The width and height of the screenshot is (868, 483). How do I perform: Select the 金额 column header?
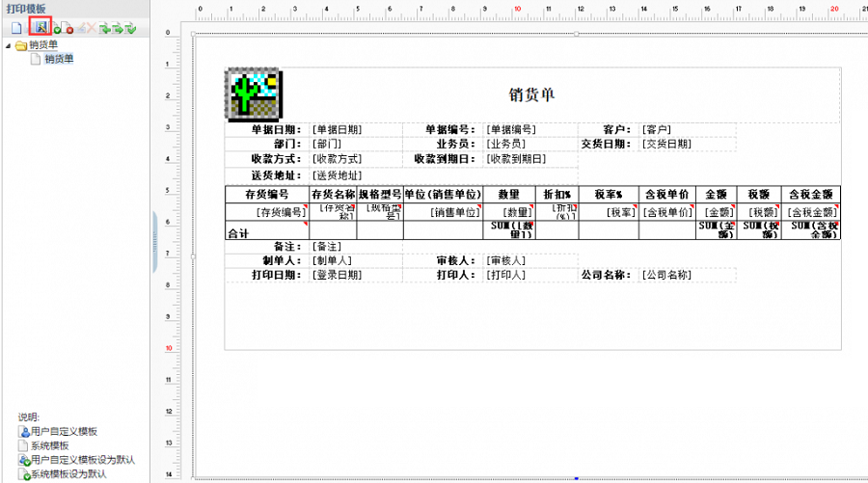tap(716, 195)
